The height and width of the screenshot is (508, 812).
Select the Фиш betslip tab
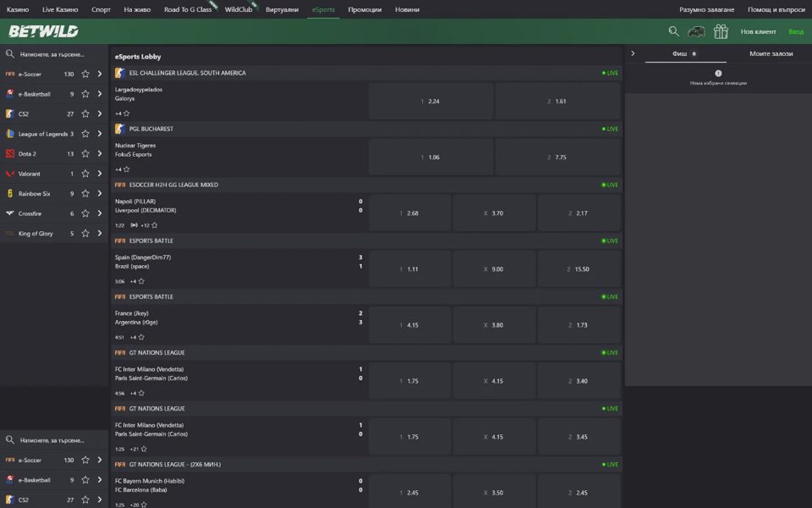[x=684, y=53]
